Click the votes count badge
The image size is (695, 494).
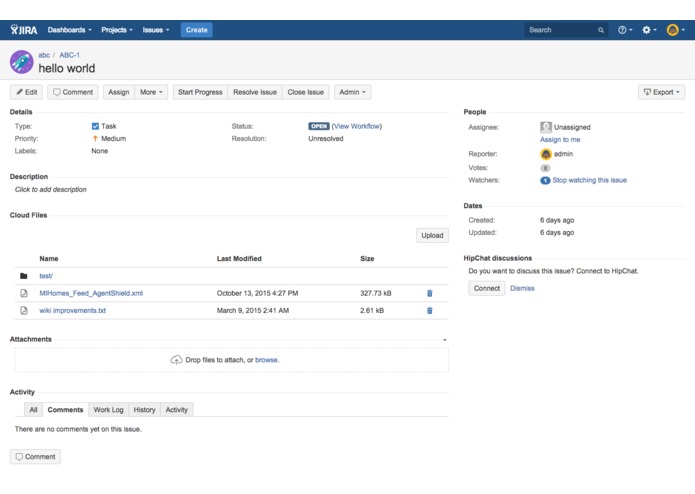tap(545, 168)
